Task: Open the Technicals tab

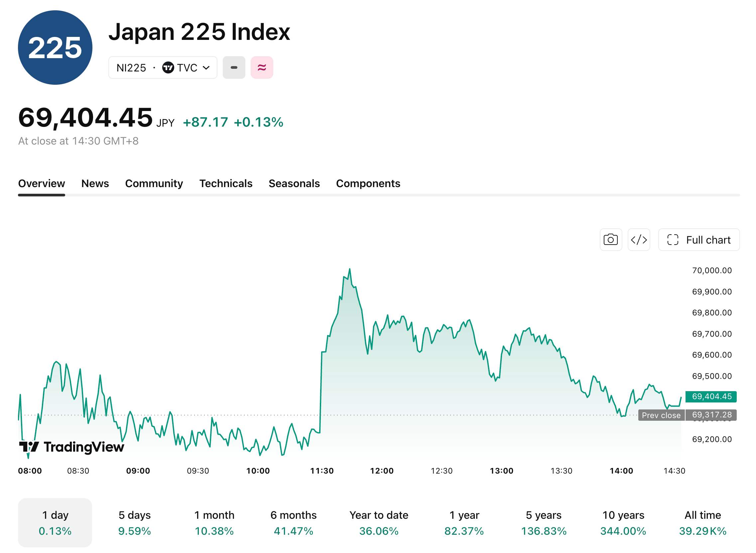Action: (x=226, y=183)
